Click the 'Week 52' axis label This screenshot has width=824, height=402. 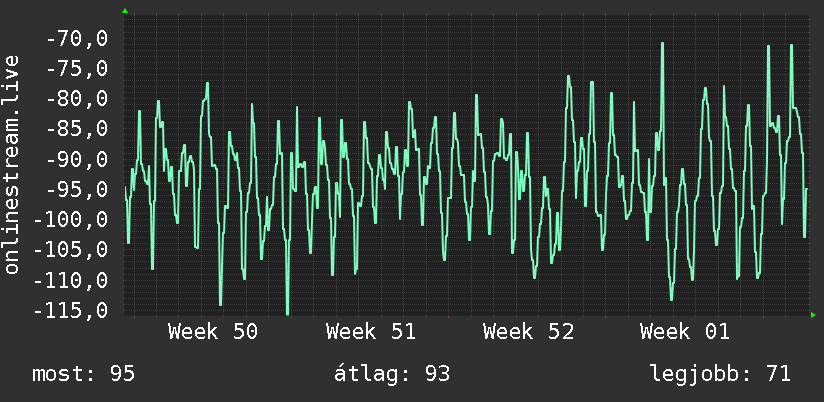tap(528, 332)
